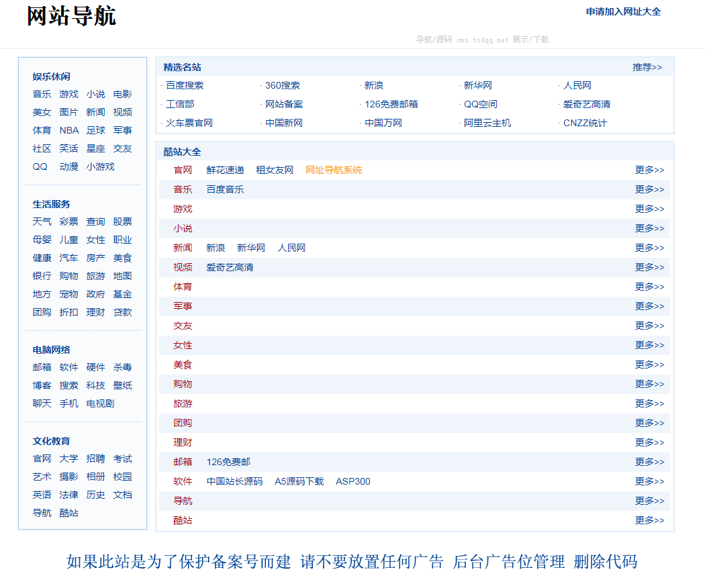The height and width of the screenshot is (588, 707).
Task: Click 法律 under 文化教育
Action: point(69,495)
